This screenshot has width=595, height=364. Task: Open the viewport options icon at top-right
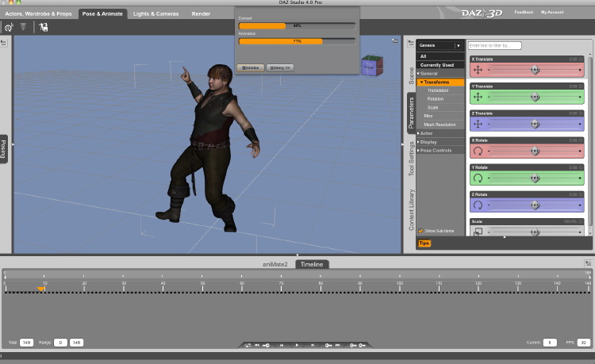[395, 40]
